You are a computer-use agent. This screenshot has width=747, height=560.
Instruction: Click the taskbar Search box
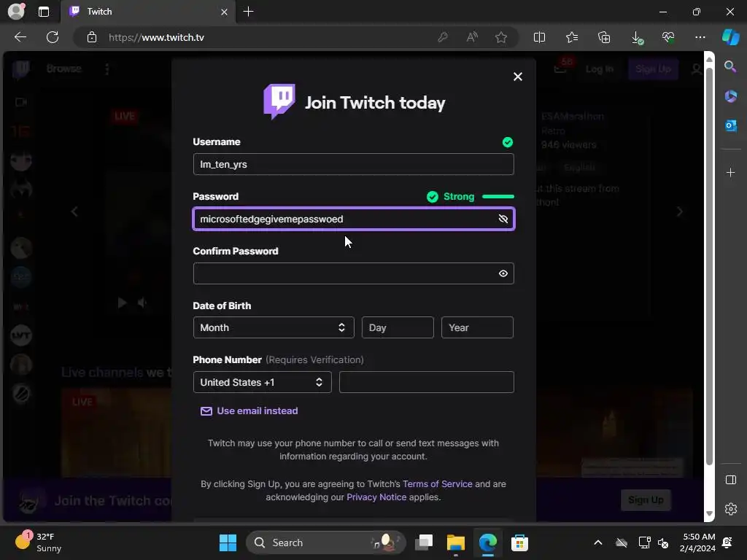click(326, 542)
